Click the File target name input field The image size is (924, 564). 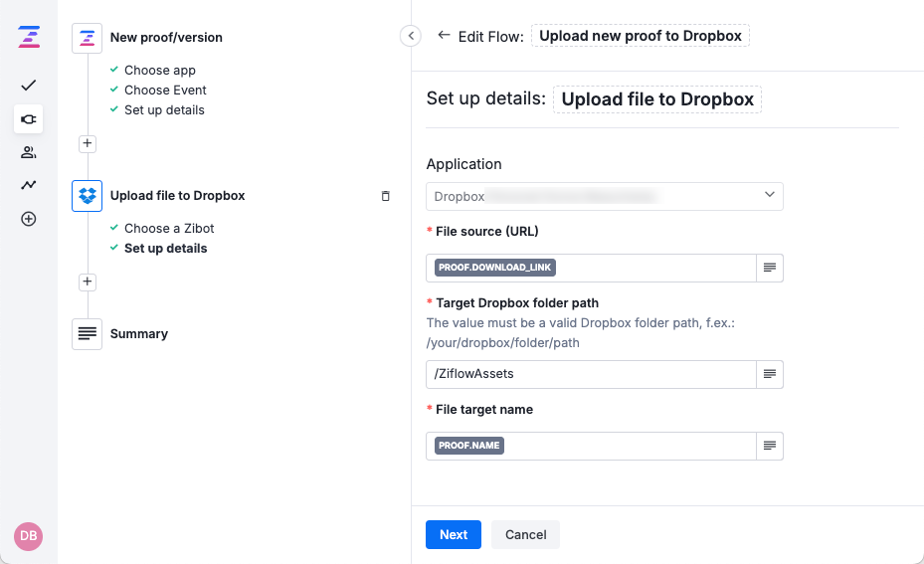click(591, 447)
